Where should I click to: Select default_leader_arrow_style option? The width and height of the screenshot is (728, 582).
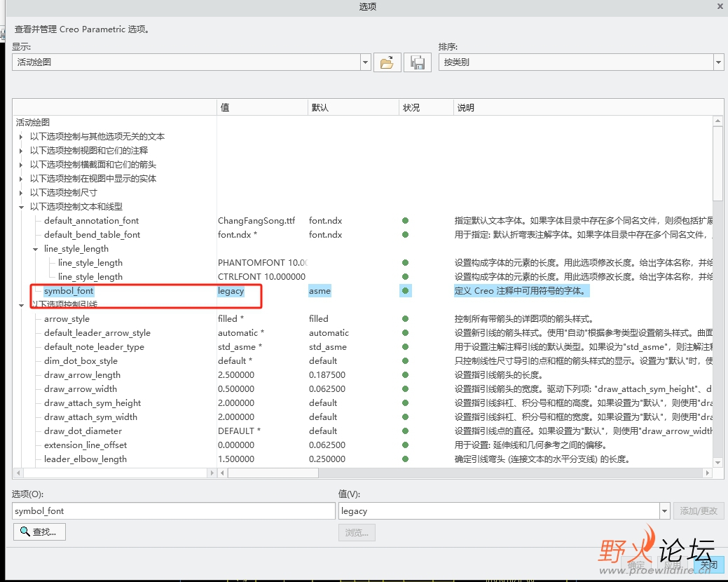tap(97, 332)
